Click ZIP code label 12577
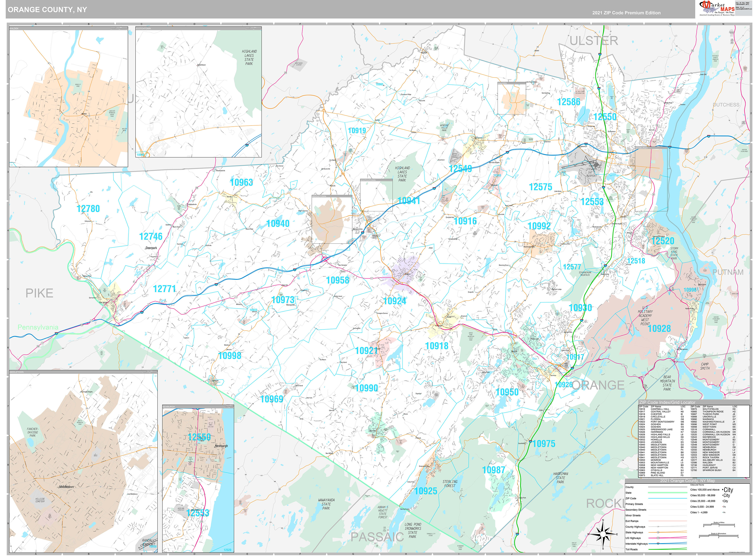 pyautogui.click(x=572, y=267)
